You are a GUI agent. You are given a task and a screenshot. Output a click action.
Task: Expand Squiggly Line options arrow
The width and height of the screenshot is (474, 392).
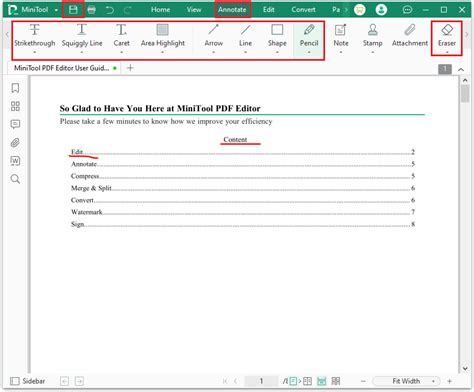(x=82, y=52)
